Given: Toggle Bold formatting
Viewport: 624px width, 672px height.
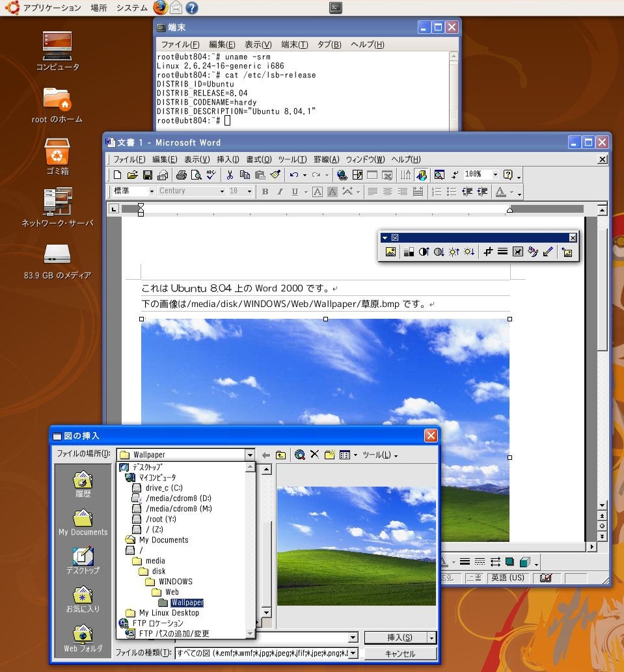Looking at the screenshot, I should 265,191.
